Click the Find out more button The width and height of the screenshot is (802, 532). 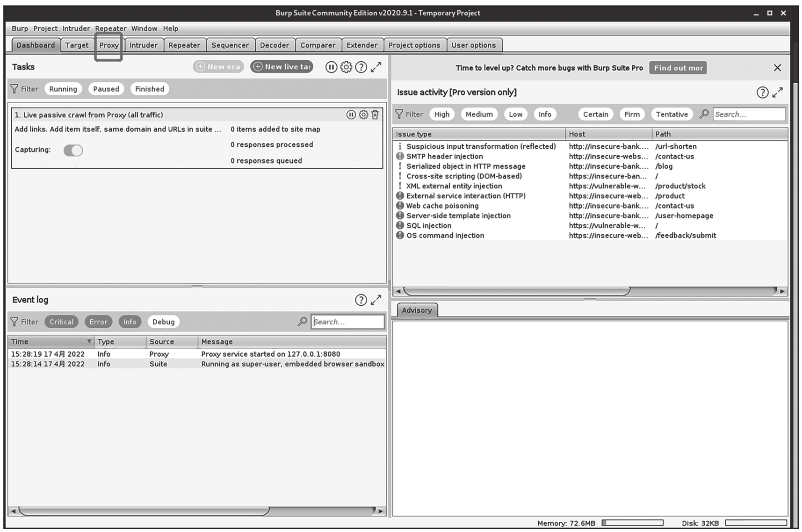click(x=678, y=68)
